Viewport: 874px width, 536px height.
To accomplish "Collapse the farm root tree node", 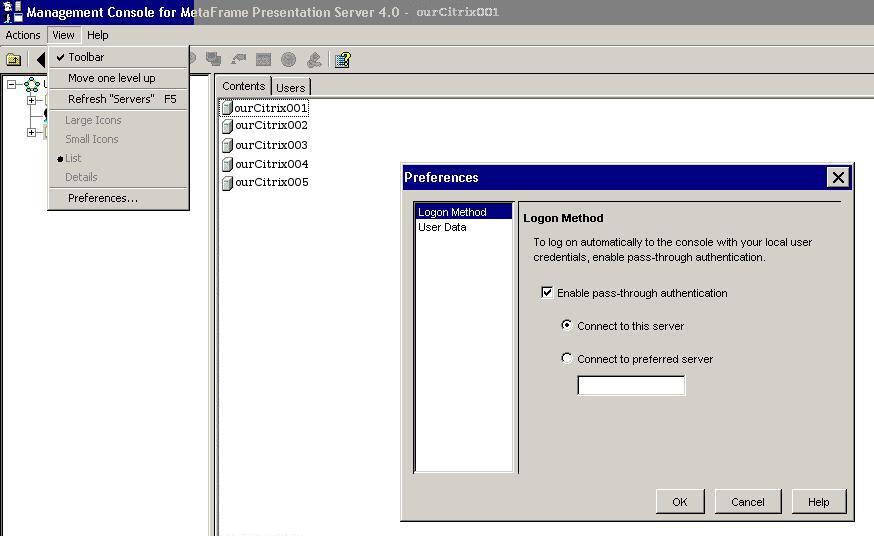I will pos(12,85).
